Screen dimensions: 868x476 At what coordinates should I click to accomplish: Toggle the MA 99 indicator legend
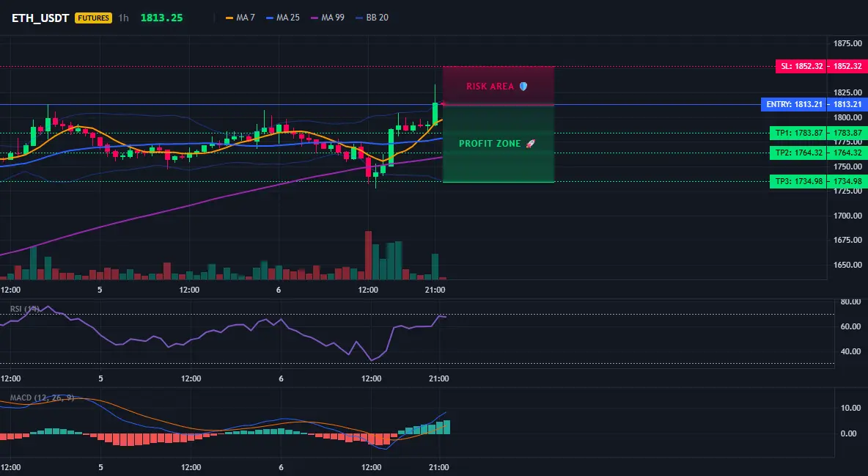(x=328, y=18)
